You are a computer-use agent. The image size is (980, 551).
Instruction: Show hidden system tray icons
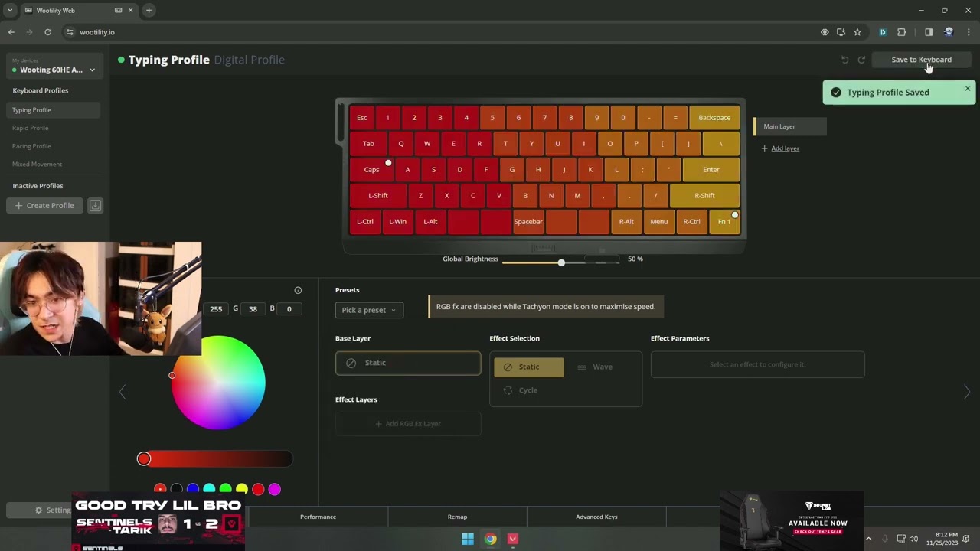868,539
